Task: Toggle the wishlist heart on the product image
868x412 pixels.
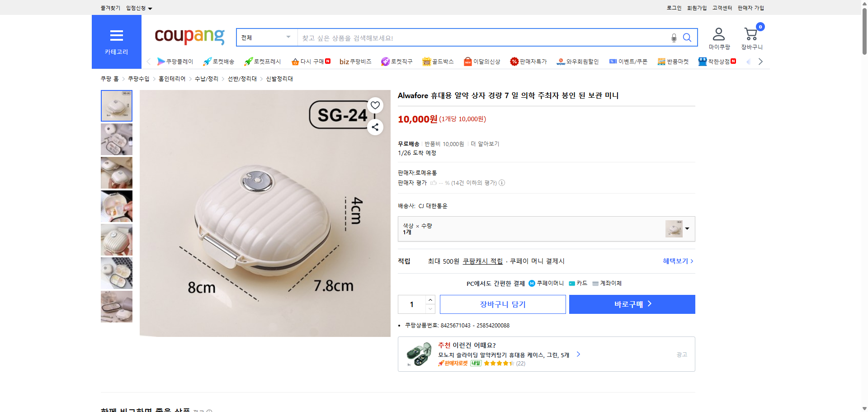Action: click(x=375, y=105)
